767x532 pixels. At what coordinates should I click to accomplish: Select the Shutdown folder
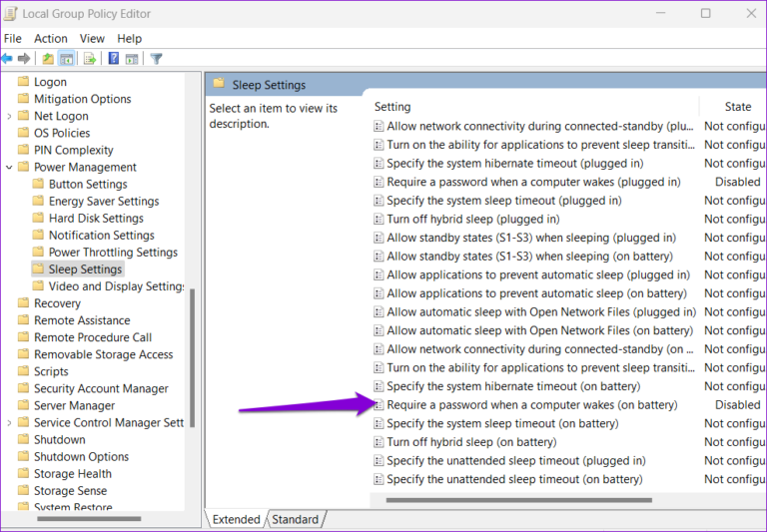point(59,439)
